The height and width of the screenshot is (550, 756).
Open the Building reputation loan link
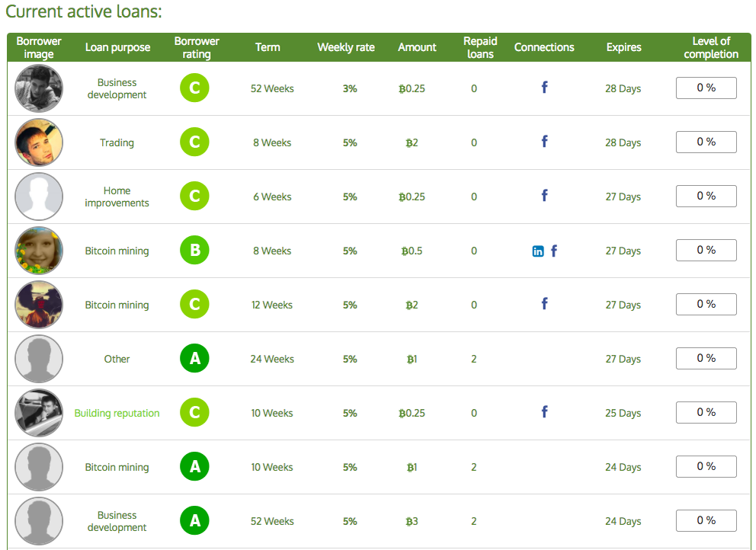click(117, 413)
